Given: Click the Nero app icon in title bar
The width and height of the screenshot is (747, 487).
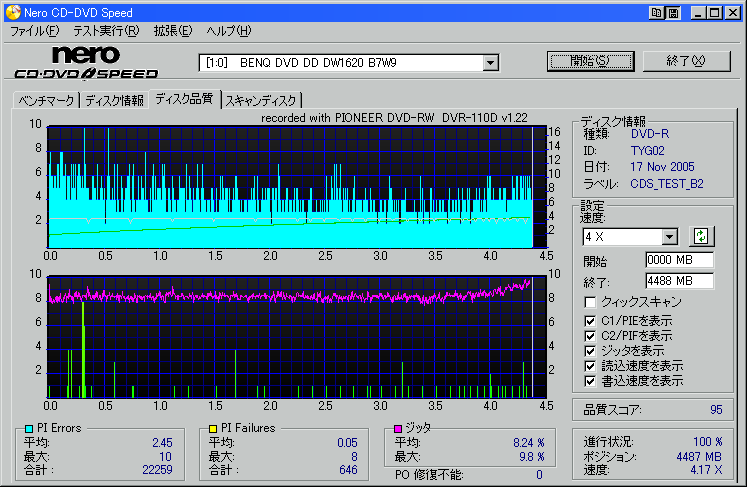Looking at the screenshot, I should click(x=11, y=12).
